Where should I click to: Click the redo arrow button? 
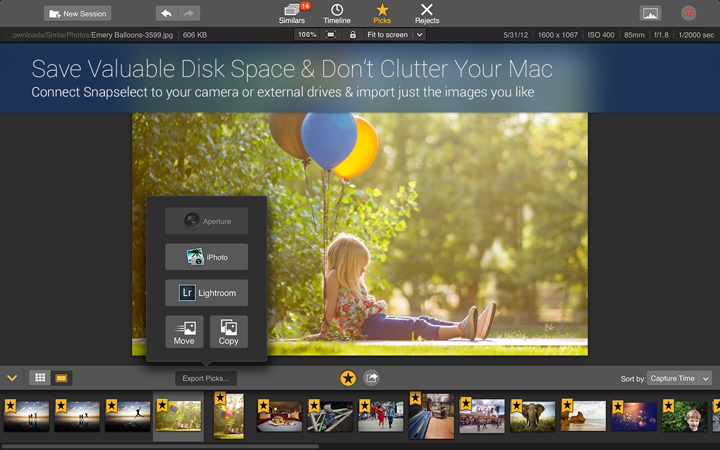(189, 13)
